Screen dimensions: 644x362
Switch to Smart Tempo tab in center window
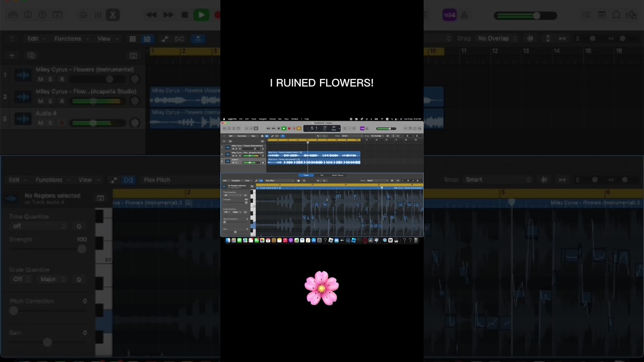pos(338,175)
